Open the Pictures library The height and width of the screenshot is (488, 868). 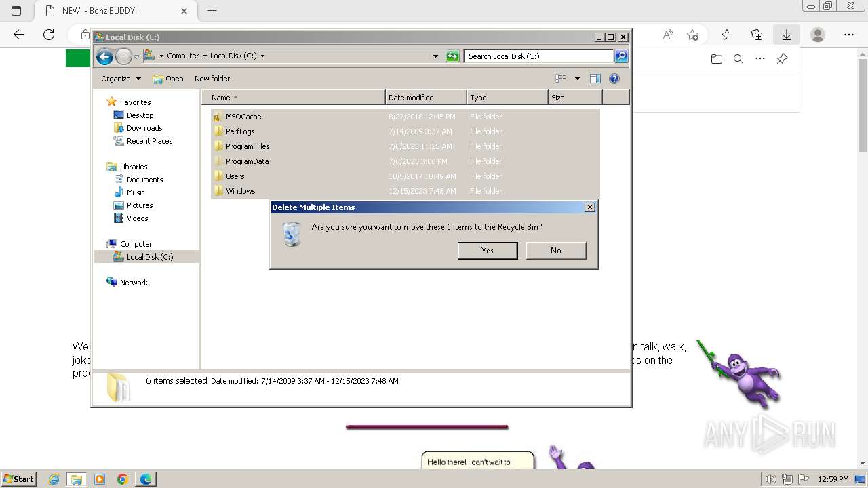point(140,205)
